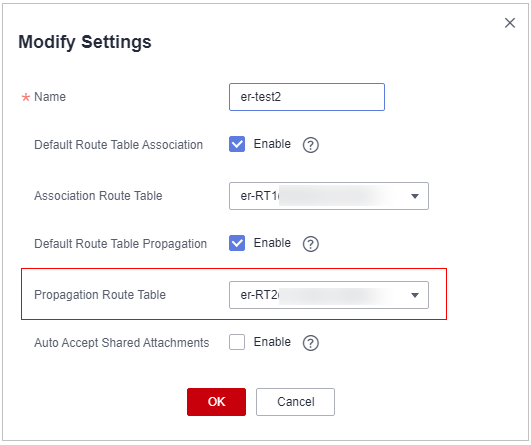This screenshot has height=445, width=531.
Task: Focus the Name input field er-test2
Action: coord(307,97)
